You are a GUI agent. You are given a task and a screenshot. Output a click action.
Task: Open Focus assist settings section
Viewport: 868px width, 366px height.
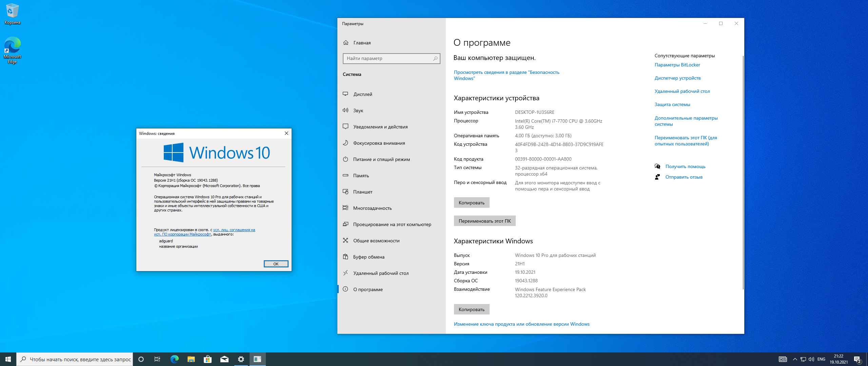point(379,143)
